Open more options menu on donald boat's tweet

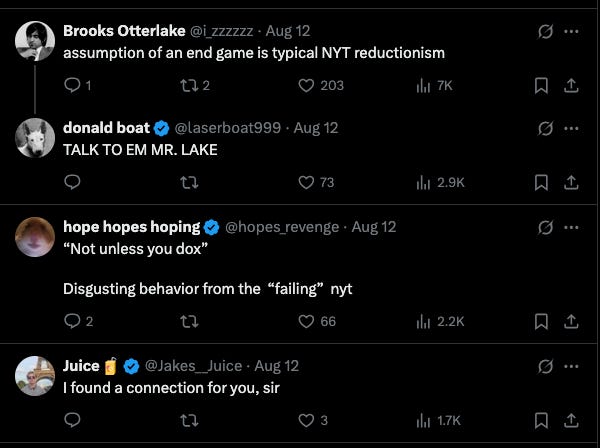tap(571, 129)
